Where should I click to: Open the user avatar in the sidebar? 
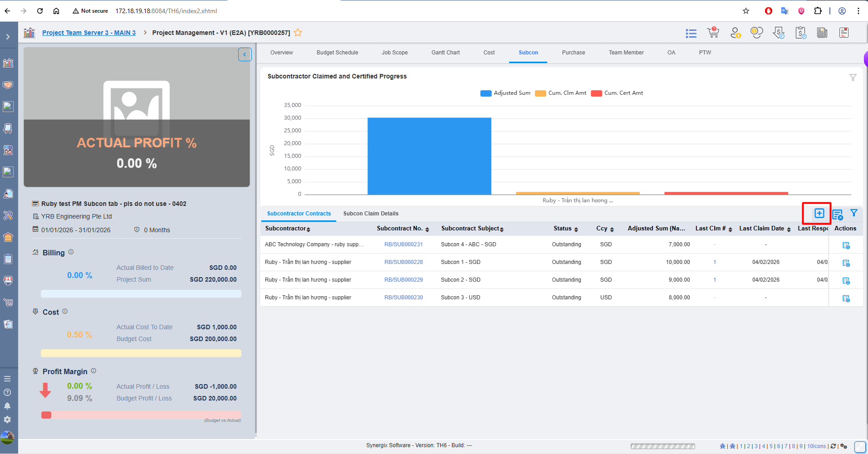[x=7, y=438]
